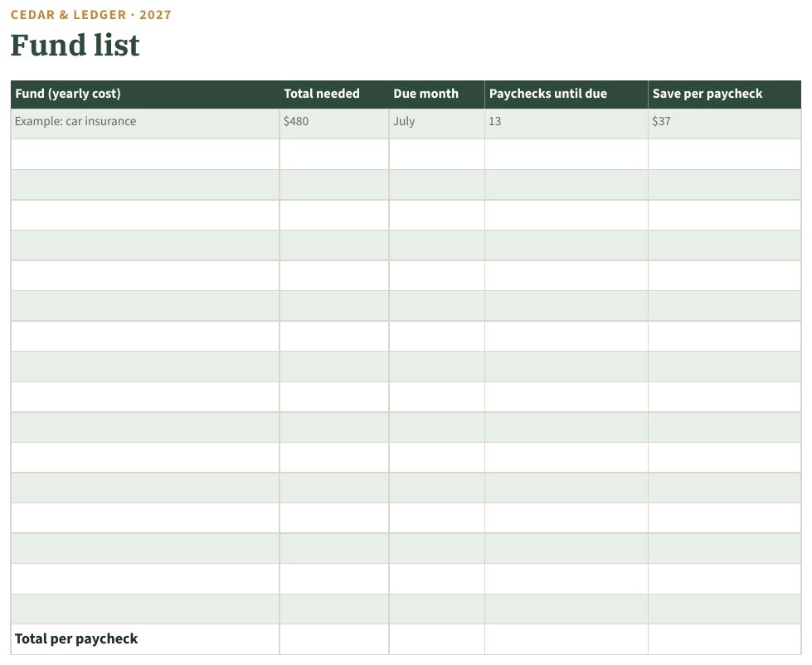This screenshot has height=665, width=812.
Task: Select the 'July' due month cell
Action: 436,124
